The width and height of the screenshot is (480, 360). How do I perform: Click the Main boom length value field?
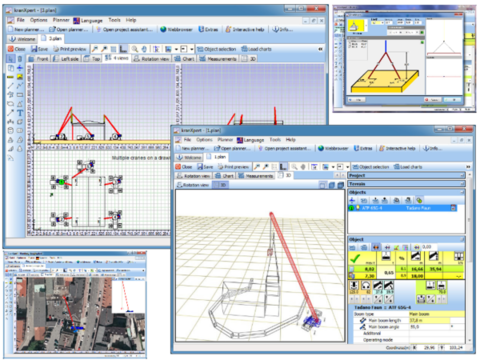click(437, 320)
